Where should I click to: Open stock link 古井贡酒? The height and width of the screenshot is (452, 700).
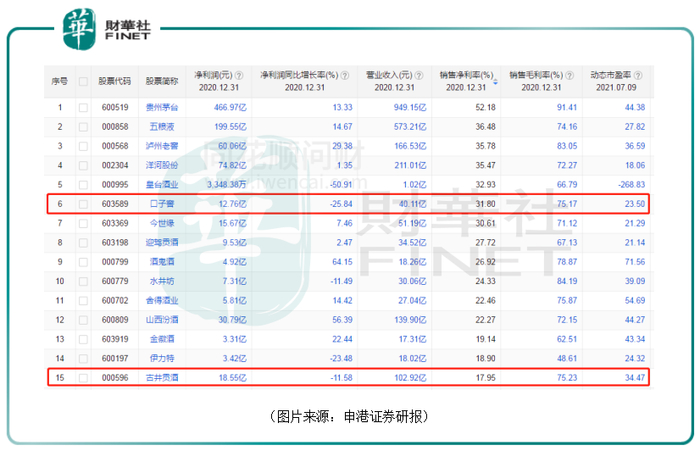[162, 378]
